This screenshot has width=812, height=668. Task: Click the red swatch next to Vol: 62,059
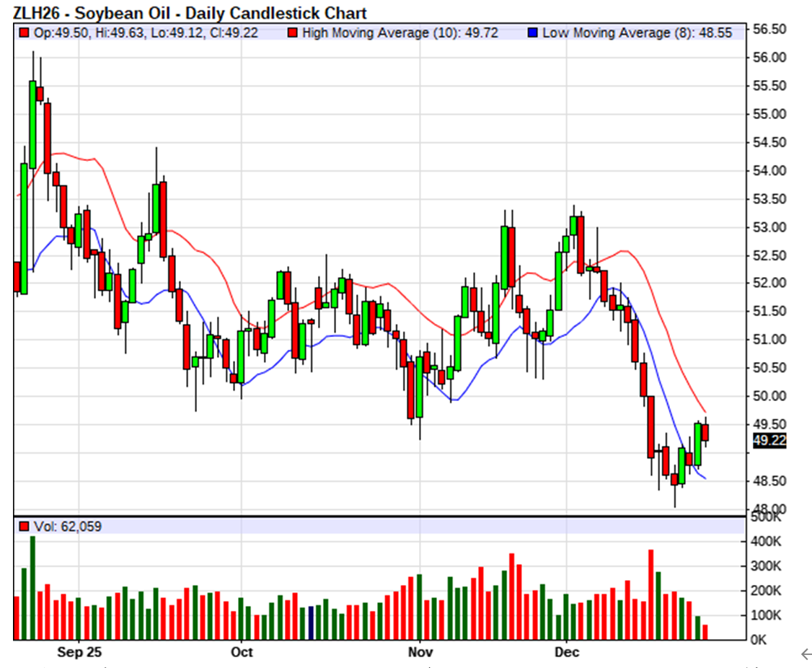24,527
